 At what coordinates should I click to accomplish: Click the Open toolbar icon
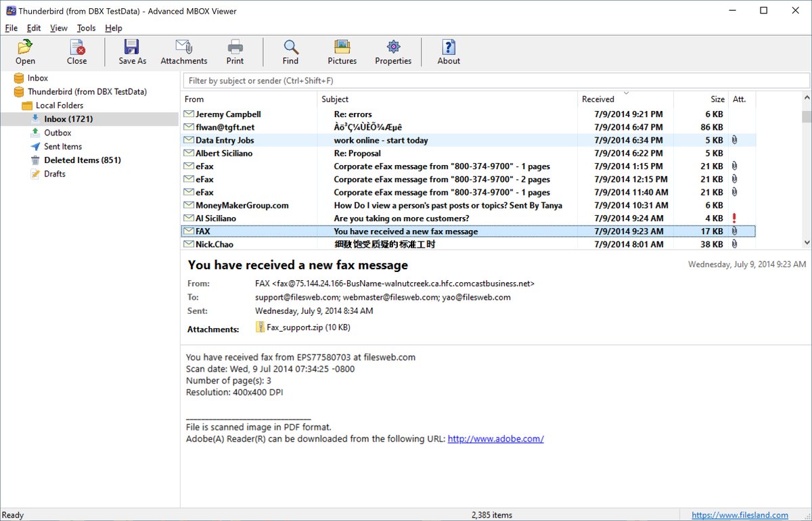(x=25, y=46)
